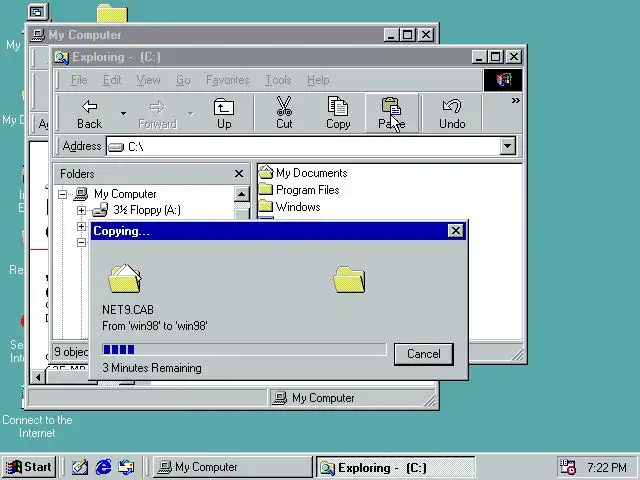Click My Computer window scroll-left arrow

38,377
